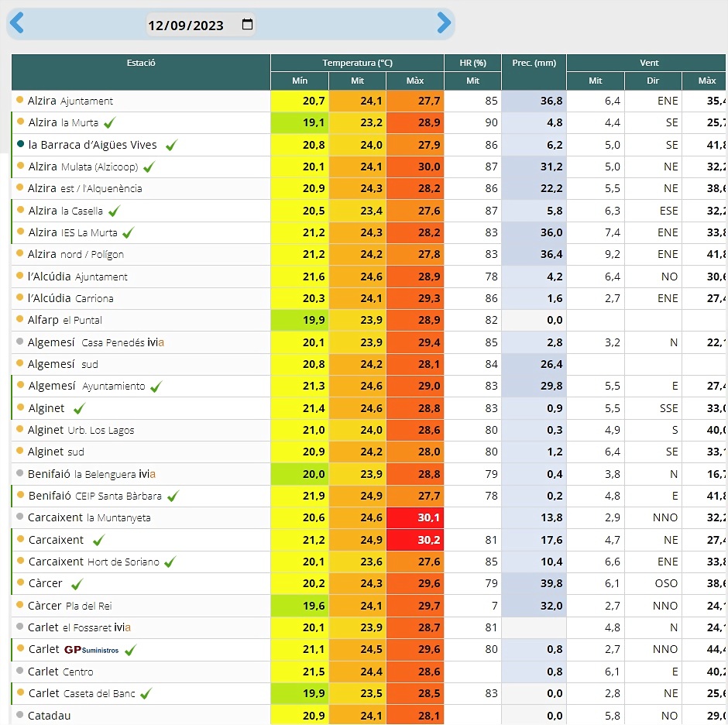Viewport: 728px width, 725px height.
Task: Click orange status dot of Alfarp el Puntal
Action: click(19, 318)
